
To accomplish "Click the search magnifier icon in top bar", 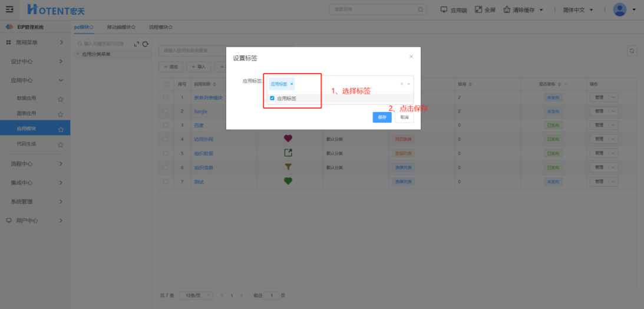I will point(420,9).
